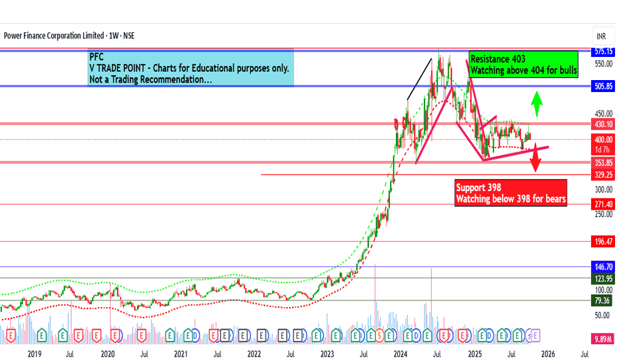
Task: Click the purple upcoming earnings E marker
Action: point(535,336)
